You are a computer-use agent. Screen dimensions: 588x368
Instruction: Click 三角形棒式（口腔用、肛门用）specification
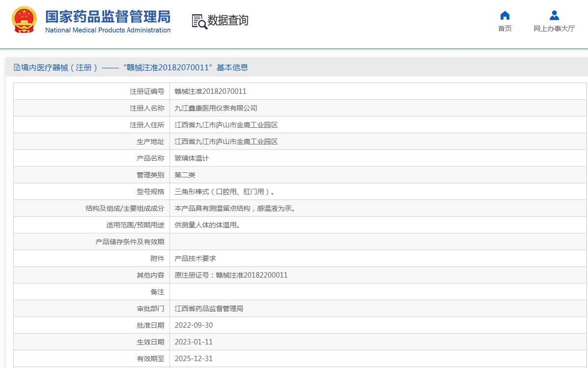point(224,192)
